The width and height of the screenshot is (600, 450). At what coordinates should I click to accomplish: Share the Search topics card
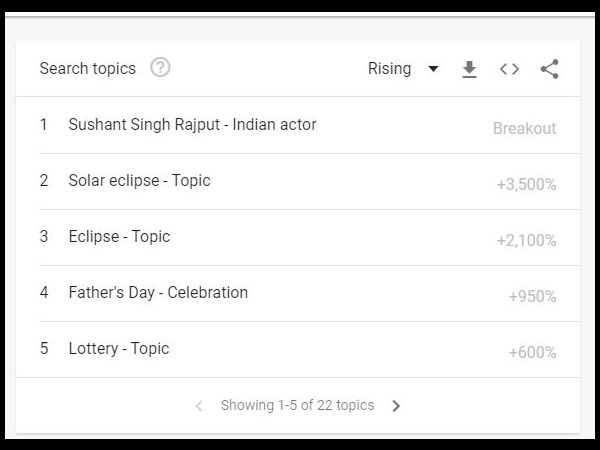[549, 69]
